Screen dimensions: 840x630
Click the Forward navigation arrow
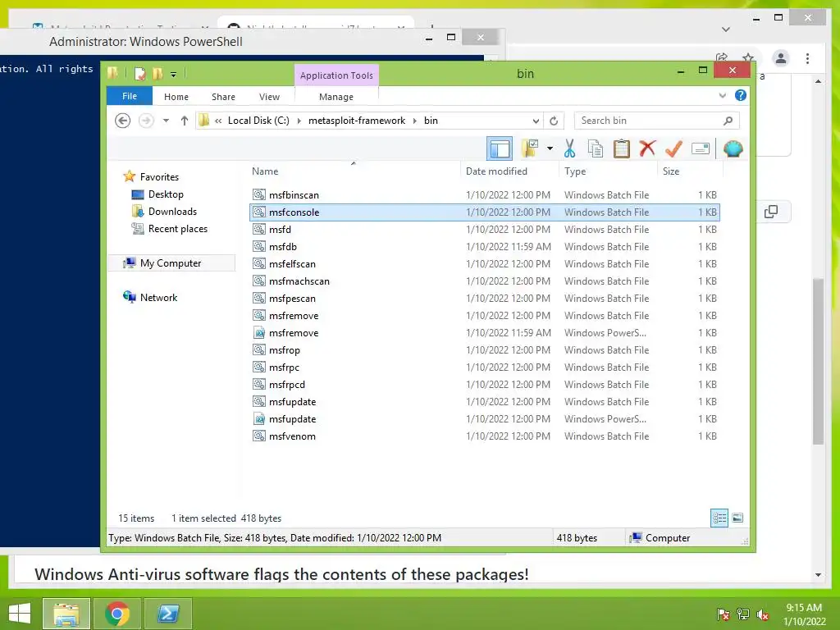point(146,121)
